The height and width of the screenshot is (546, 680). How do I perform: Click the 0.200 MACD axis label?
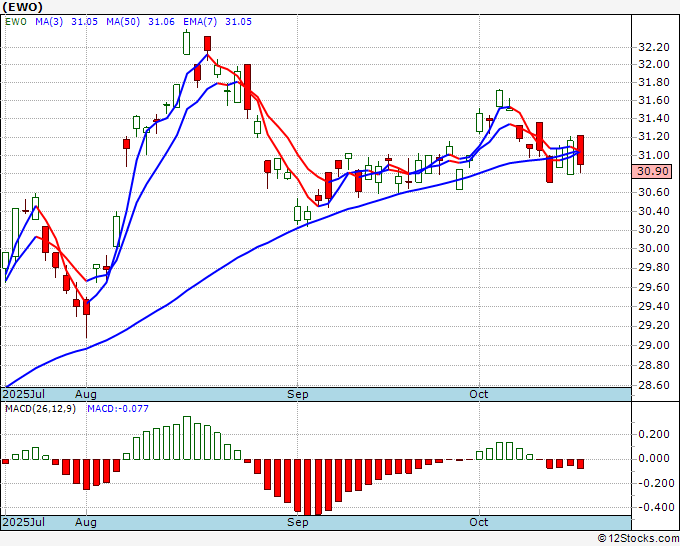tap(654, 435)
